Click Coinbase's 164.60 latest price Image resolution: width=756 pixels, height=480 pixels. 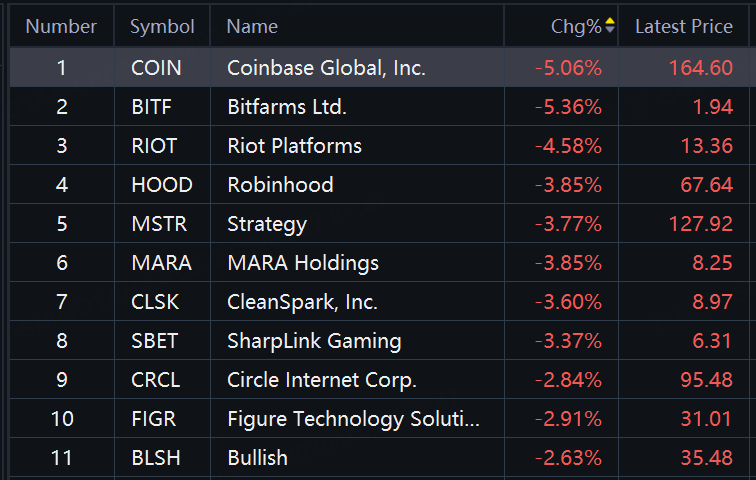tap(700, 68)
